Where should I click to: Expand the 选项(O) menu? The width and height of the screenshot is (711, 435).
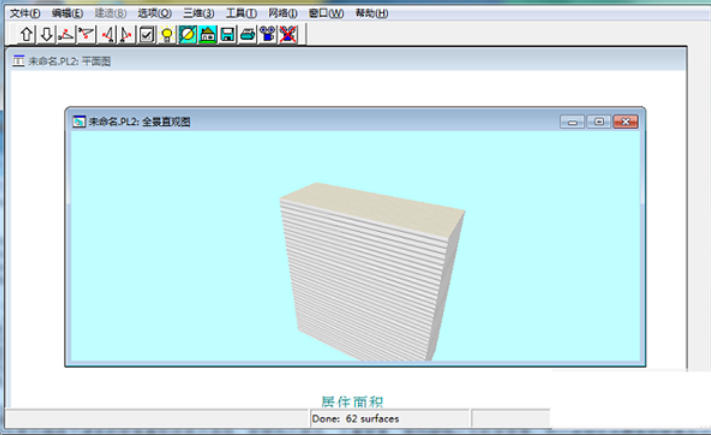(x=154, y=13)
